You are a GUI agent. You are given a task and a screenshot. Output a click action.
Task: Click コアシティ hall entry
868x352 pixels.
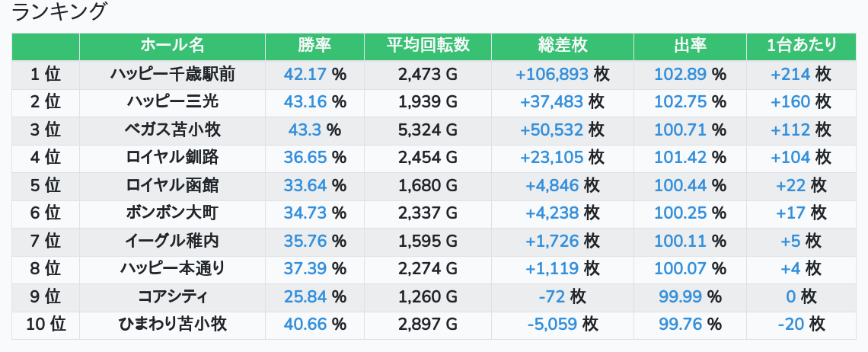coord(172,296)
